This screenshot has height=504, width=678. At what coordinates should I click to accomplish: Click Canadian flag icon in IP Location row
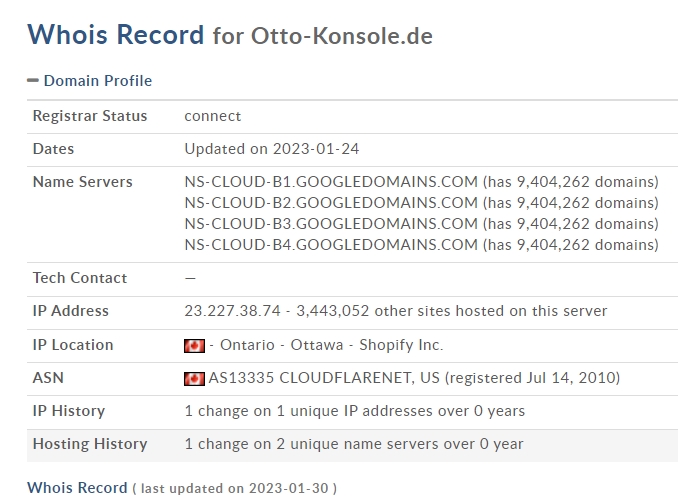coord(194,346)
